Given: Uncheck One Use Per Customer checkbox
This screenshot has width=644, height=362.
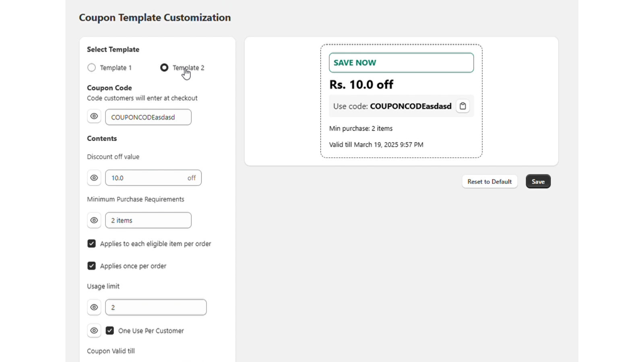Looking at the screenshot, I should [x=110, y=331].
